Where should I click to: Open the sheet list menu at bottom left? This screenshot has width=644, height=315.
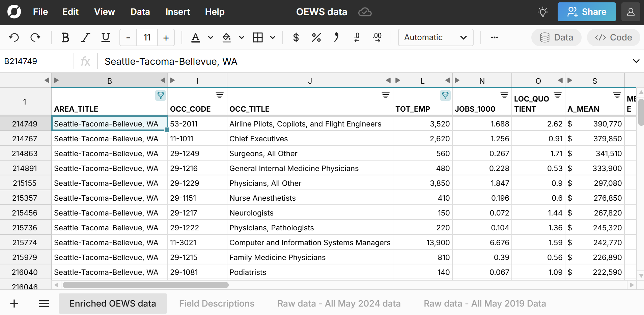tap(44, 303)
